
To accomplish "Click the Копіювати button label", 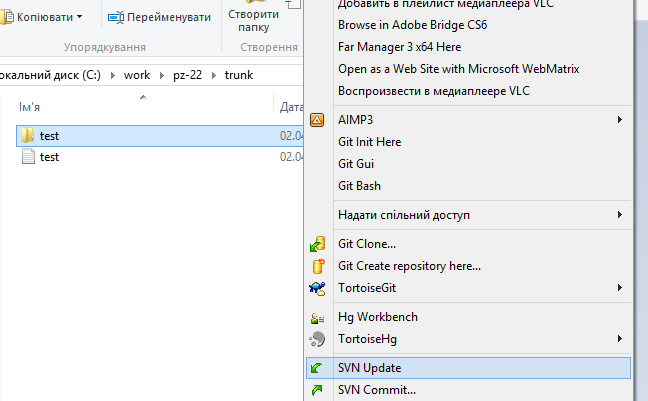I will [45, 17].
